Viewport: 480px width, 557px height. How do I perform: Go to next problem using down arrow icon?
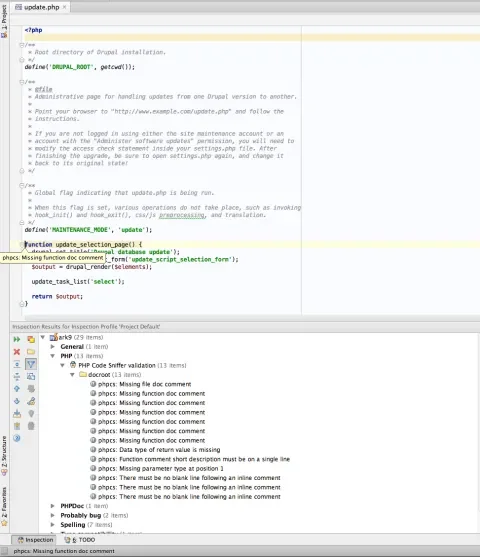click(x=17, y=401)
